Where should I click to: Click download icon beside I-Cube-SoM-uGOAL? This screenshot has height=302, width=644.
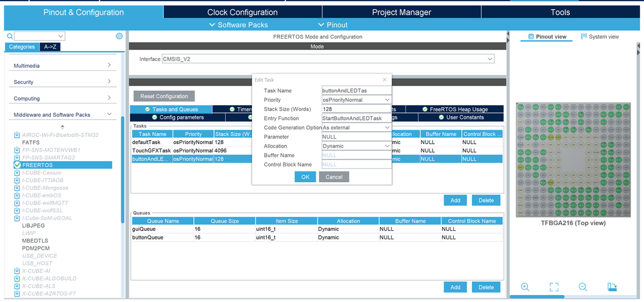click(17, 217)
